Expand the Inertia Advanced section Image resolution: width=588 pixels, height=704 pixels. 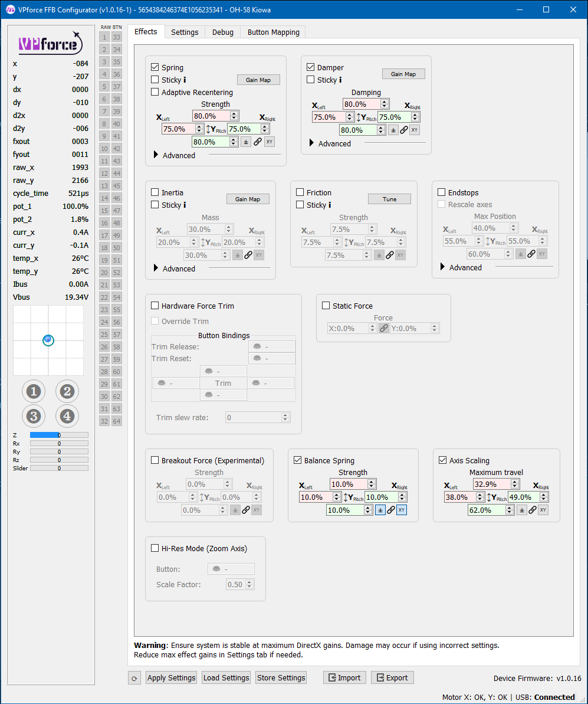156,268
